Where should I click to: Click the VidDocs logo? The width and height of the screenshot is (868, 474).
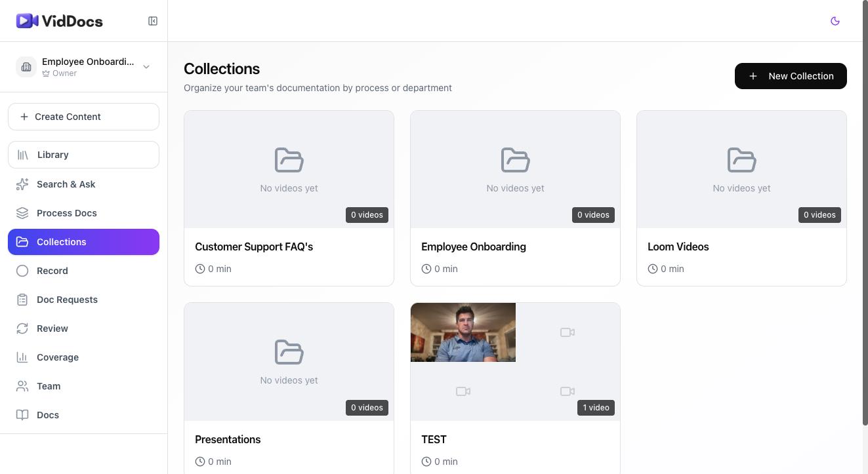pyautogui.click(x=60, y=21)
